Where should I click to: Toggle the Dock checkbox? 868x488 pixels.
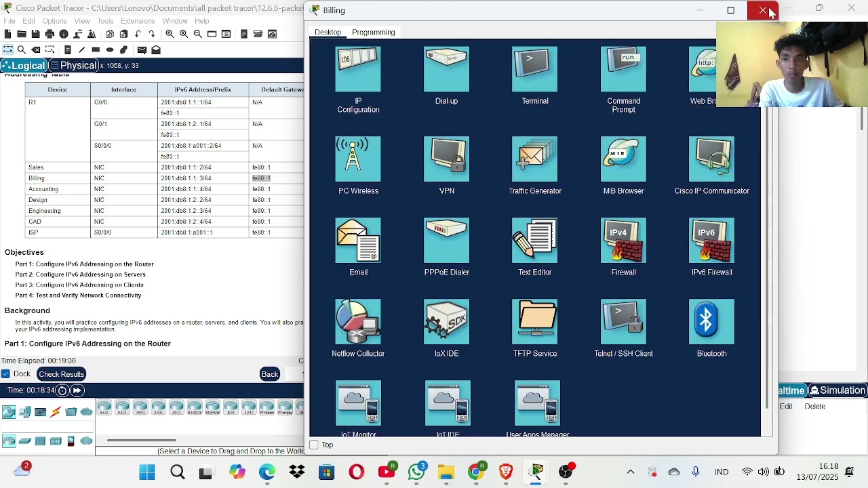(5, 374)
